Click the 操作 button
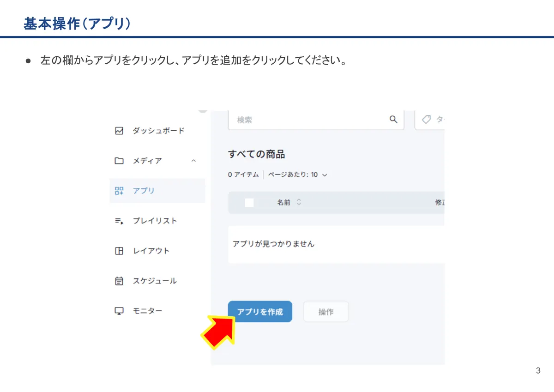554x392 pixels. click(x=326, y=312)
